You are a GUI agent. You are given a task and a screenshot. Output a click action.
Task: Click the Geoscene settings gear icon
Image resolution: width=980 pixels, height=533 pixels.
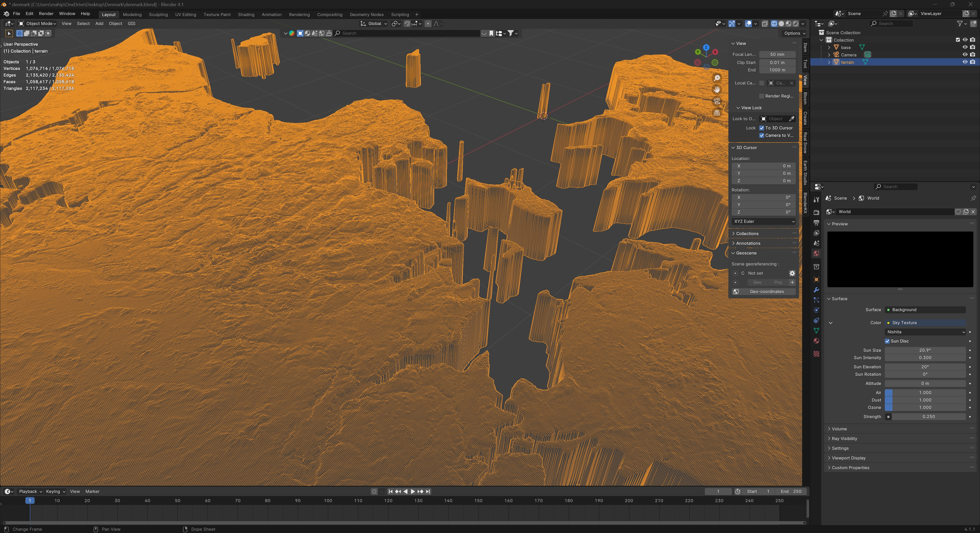click(x=792, y=273)
